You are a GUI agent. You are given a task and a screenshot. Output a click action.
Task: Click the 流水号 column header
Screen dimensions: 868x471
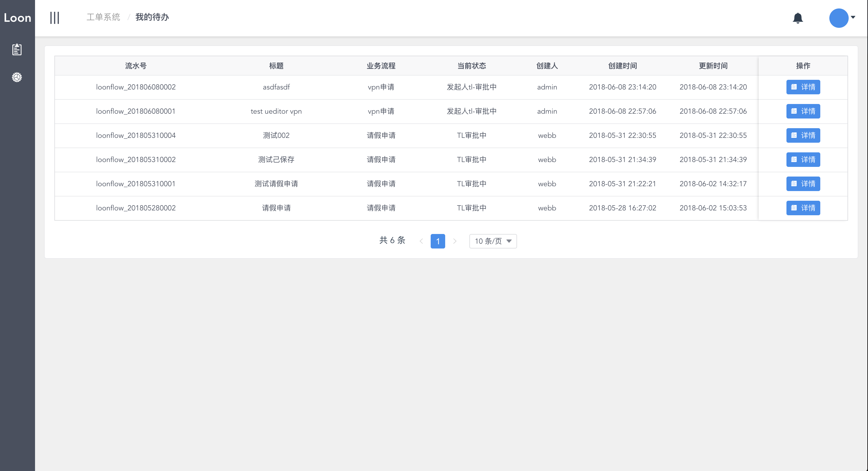pyautogui.click(x=136, y=66)
